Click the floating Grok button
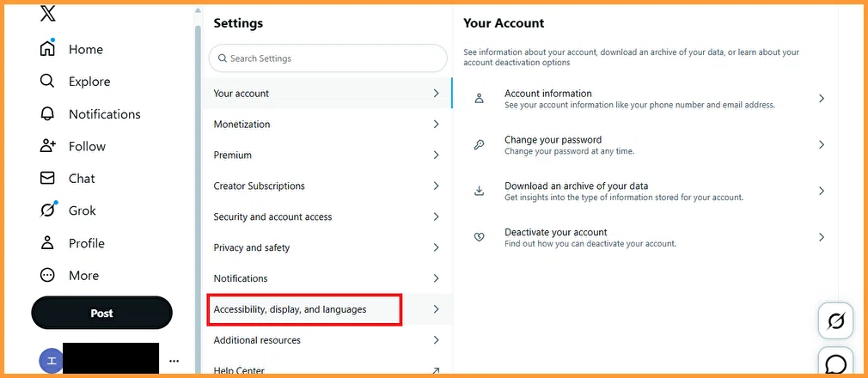This screenshot has height=378, width=868. click(x=835, y=321)
